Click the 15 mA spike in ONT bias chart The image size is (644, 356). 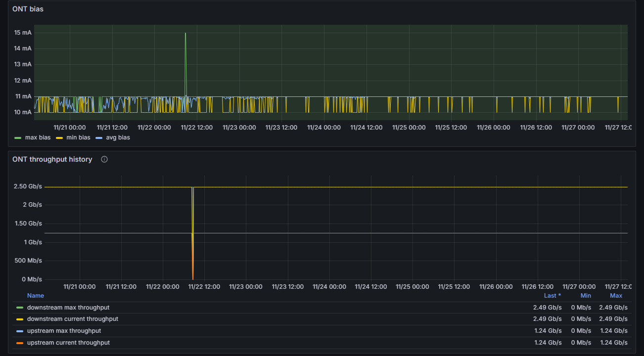(185, 34)
